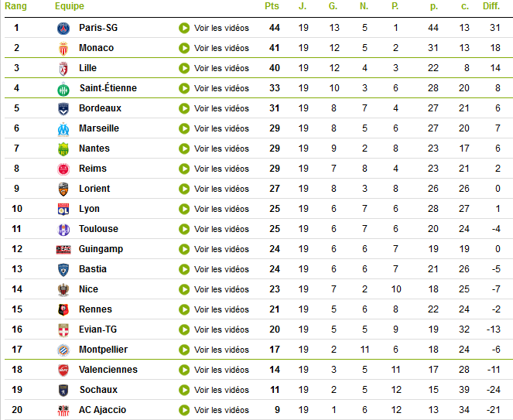Play videos for Lille
The height and width of the screenshot is (420, 513).
click(x=214, y=68)
